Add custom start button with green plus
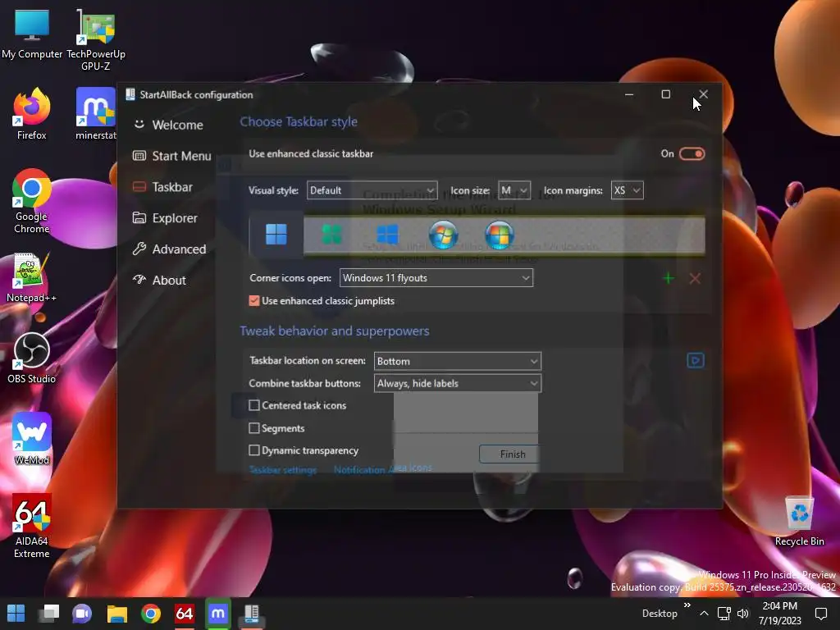The height and width of the screenshot is (630, 840). click(x=668, y=278)
